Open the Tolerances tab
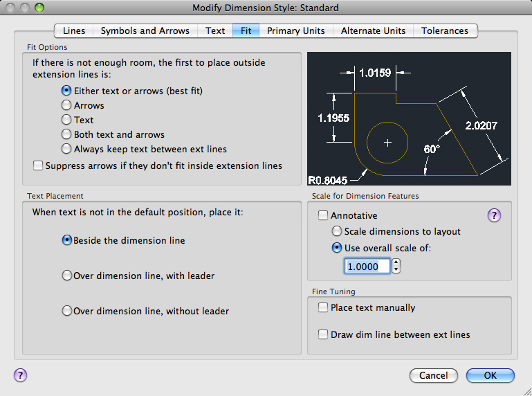The image size is (532, 396). point(445,30)
